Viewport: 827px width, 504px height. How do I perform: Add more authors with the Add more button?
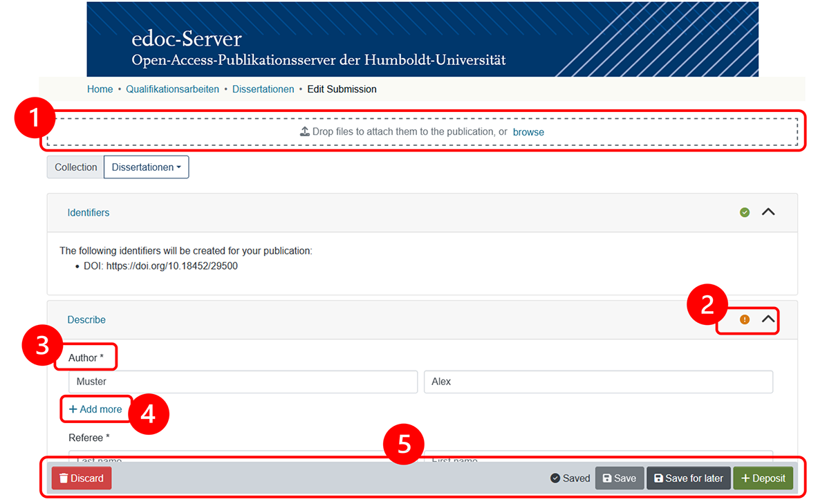(x=95, y=409)
